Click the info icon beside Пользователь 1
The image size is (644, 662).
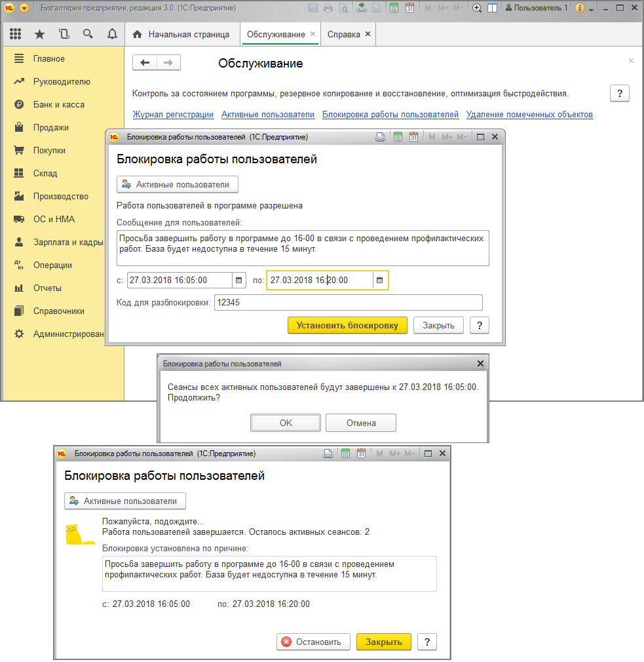(x=579, y=9)
